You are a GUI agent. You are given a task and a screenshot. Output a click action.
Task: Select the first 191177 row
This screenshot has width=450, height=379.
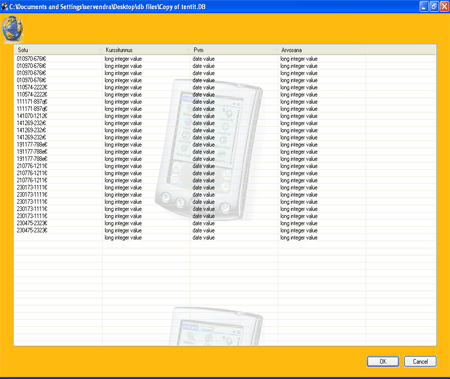225,145
